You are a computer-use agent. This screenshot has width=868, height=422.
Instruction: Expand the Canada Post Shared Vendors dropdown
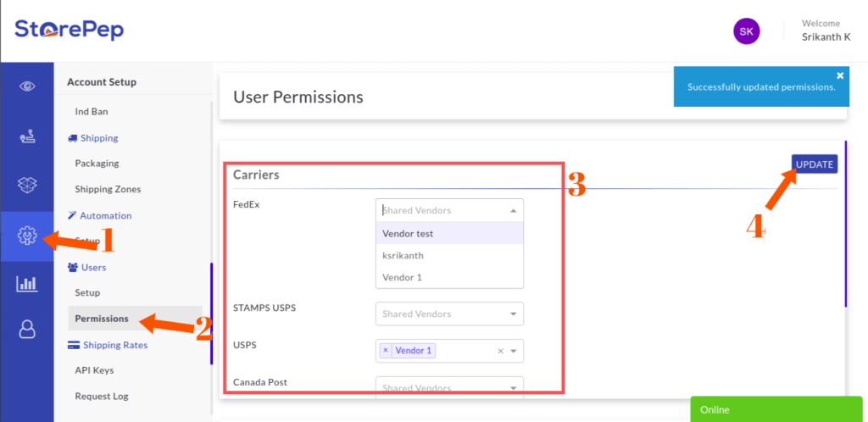[x=513, y=388]
